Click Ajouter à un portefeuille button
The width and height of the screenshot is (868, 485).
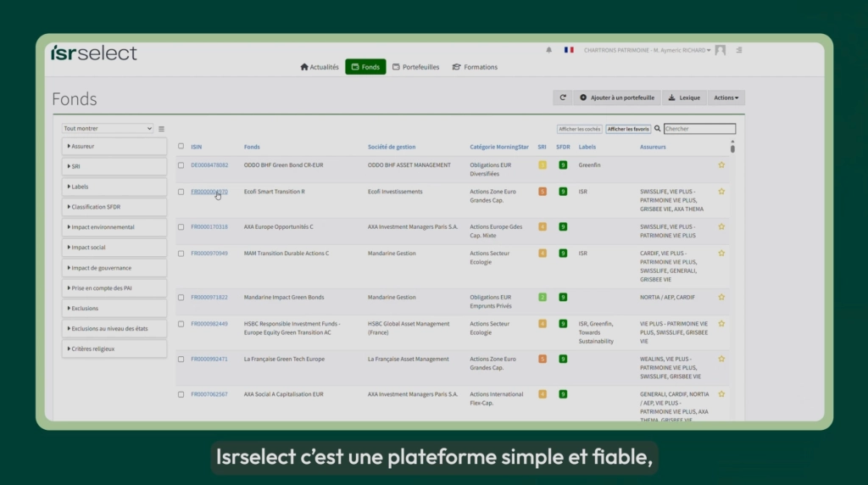(x=617, y=98)
